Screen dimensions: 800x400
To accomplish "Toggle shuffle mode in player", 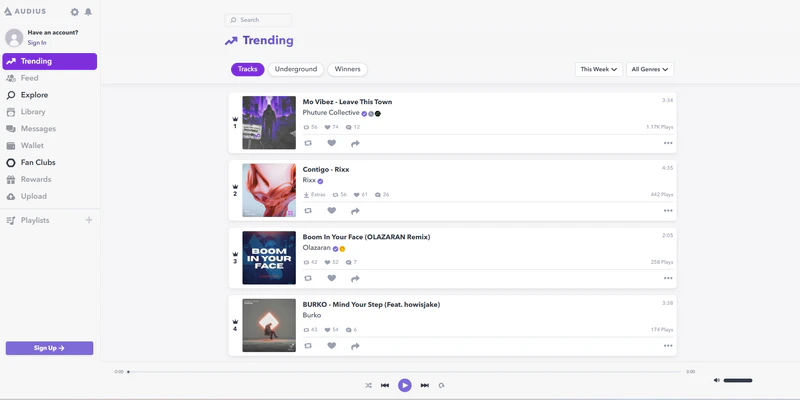I will [368, 385].
